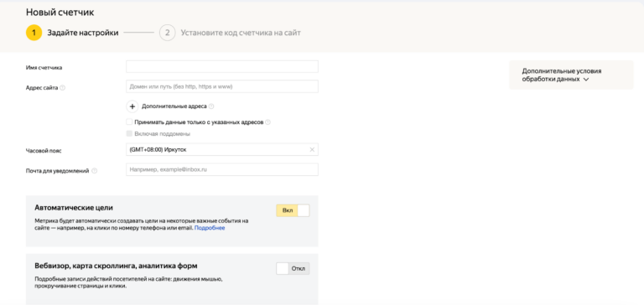
Task: Focus the Имя счетчика input field
Action: [222, 66]
